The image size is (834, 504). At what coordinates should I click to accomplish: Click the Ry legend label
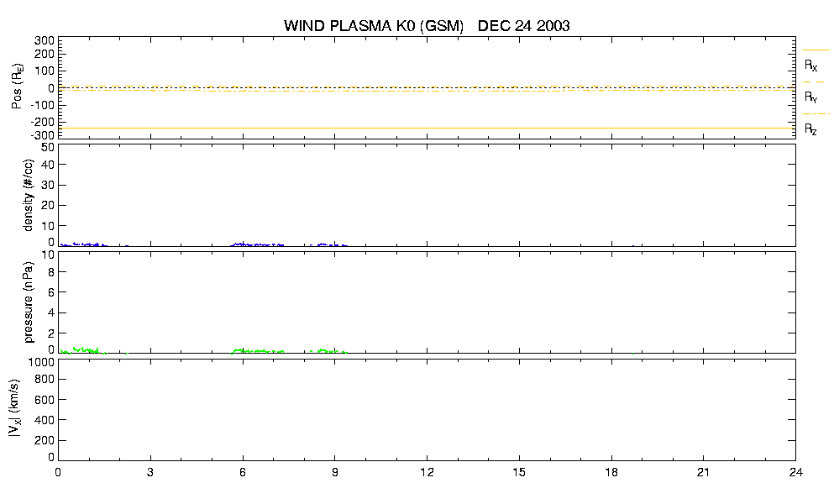coord(810,97)
